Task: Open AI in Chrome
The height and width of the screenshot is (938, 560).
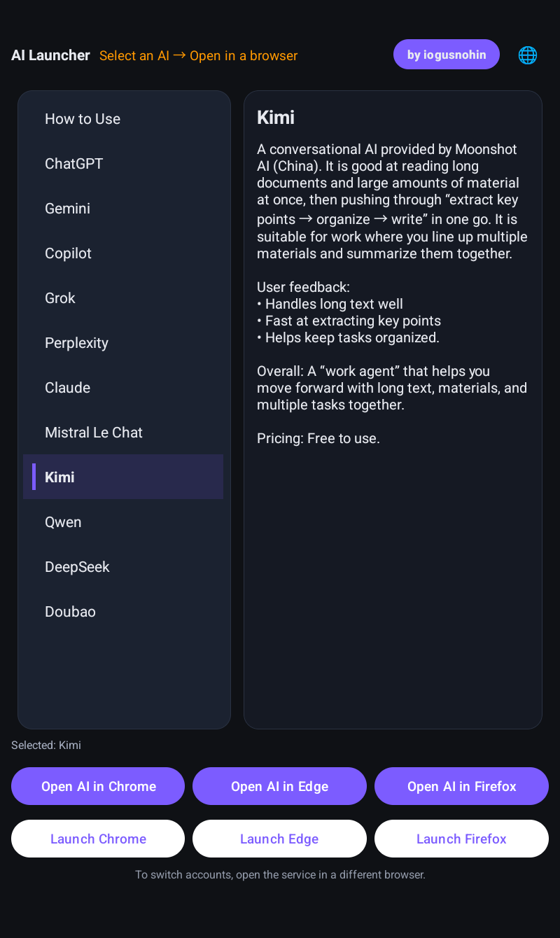Action: 98,786
